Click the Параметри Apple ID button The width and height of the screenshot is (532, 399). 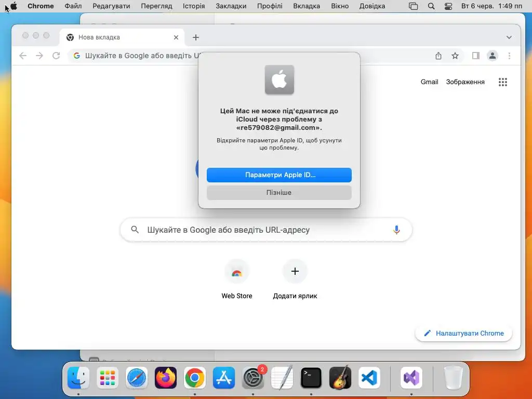point(279,175)
